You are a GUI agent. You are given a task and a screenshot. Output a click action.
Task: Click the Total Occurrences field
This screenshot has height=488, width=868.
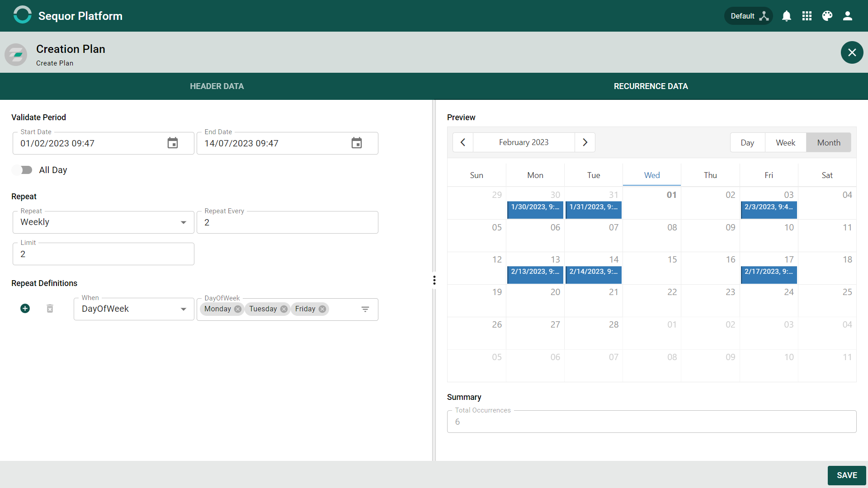click(651, 422)
